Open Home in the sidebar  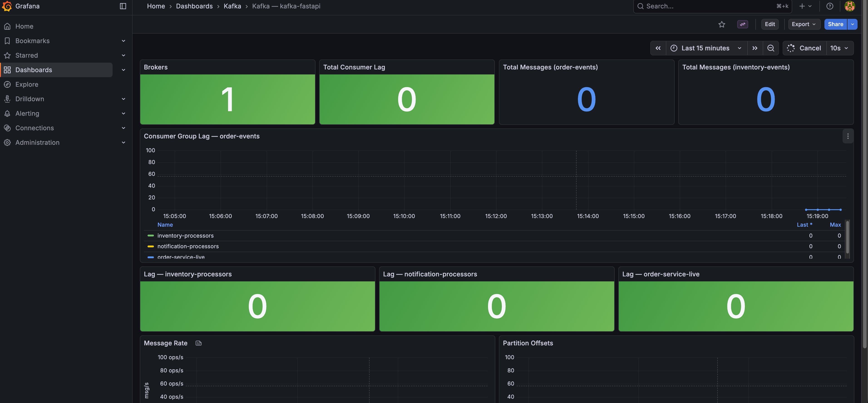click(24, 26)
